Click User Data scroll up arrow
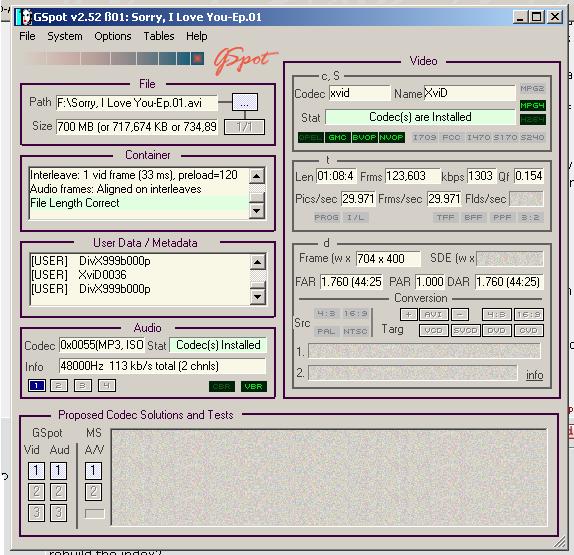 click(x=257, y=262)
